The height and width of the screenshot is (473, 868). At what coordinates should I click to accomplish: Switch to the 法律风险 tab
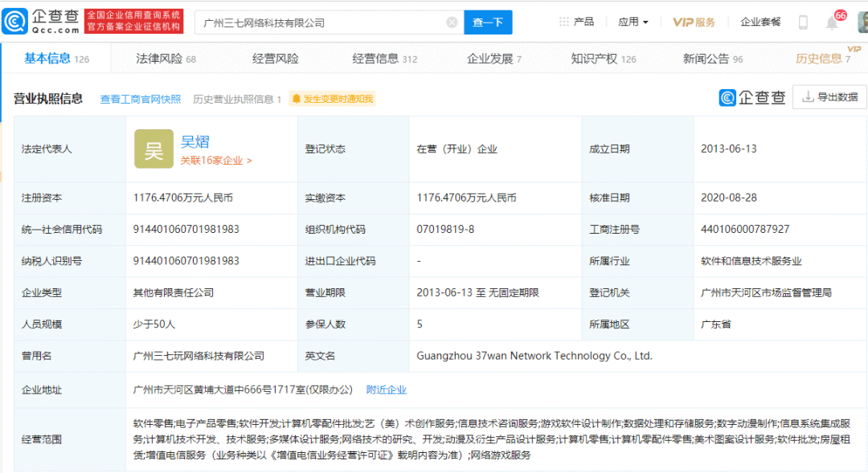click(166, 59)
